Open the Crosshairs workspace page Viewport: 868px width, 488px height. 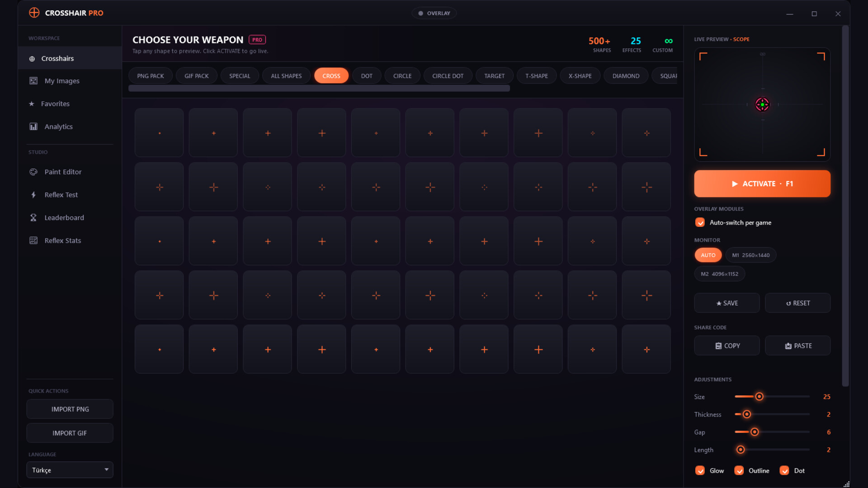70,58
